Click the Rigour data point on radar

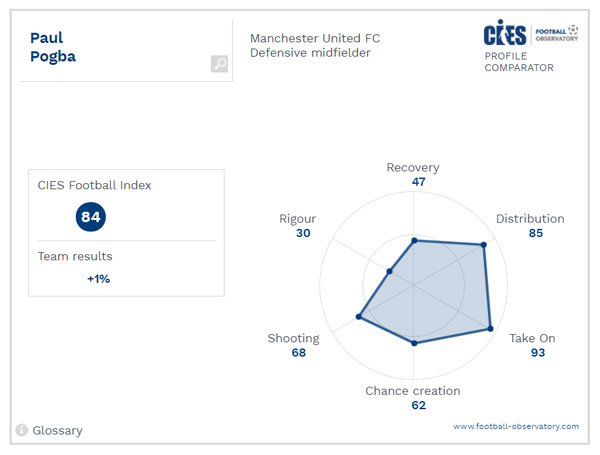pos(389,271)
